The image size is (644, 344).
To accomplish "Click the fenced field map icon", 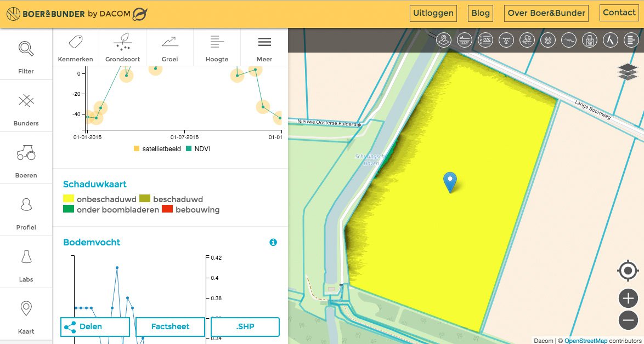I will pos(590,40).
